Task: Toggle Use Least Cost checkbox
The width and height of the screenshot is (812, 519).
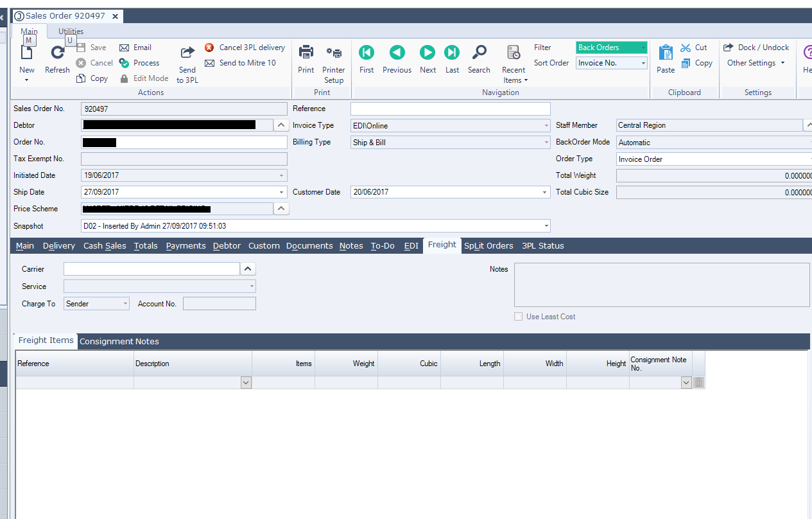Action: click(x=519, y=317)
